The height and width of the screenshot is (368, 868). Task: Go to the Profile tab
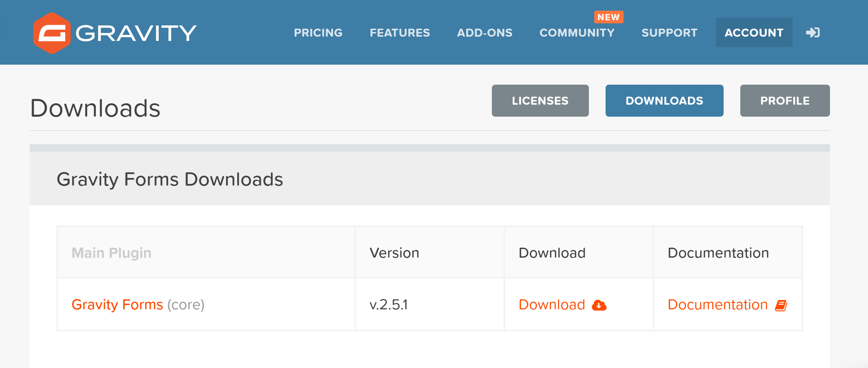click(785, 101)
